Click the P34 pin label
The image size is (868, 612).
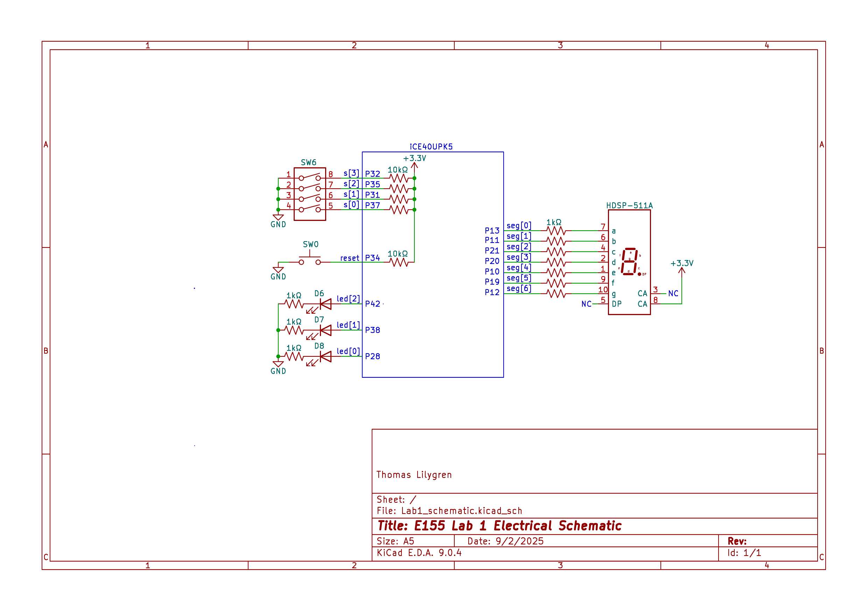coord(372,258)
